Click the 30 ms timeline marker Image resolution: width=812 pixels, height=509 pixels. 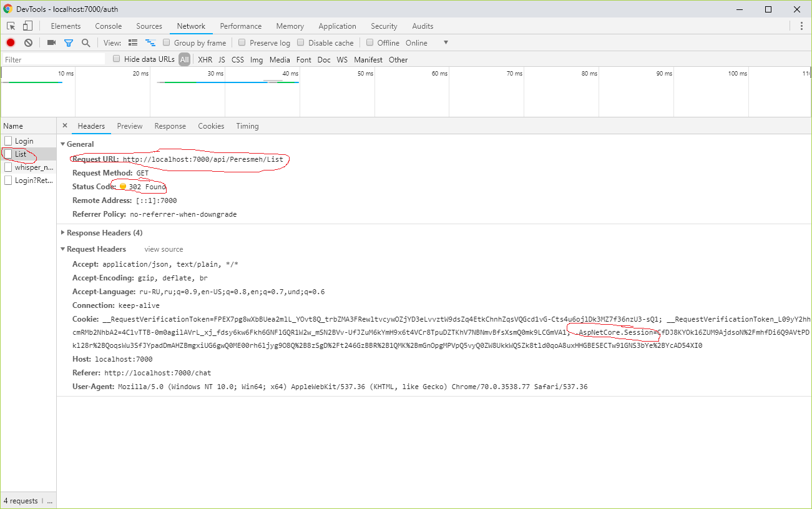coord(215,74)
